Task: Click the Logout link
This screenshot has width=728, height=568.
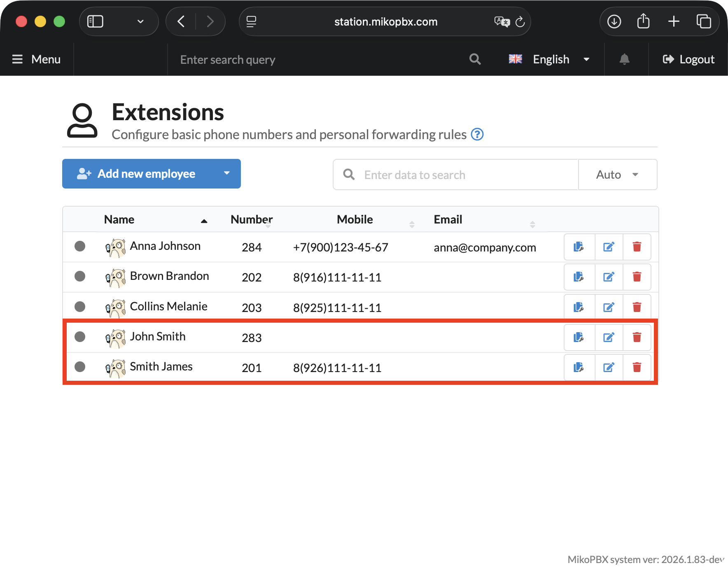Action: click(x=688, y=60)
